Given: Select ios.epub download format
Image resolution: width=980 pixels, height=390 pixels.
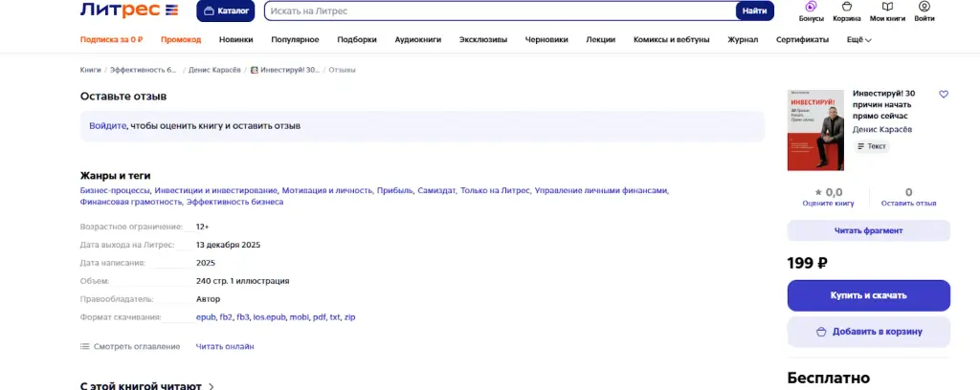Looking at the screenshot, I should pos(269,317).
